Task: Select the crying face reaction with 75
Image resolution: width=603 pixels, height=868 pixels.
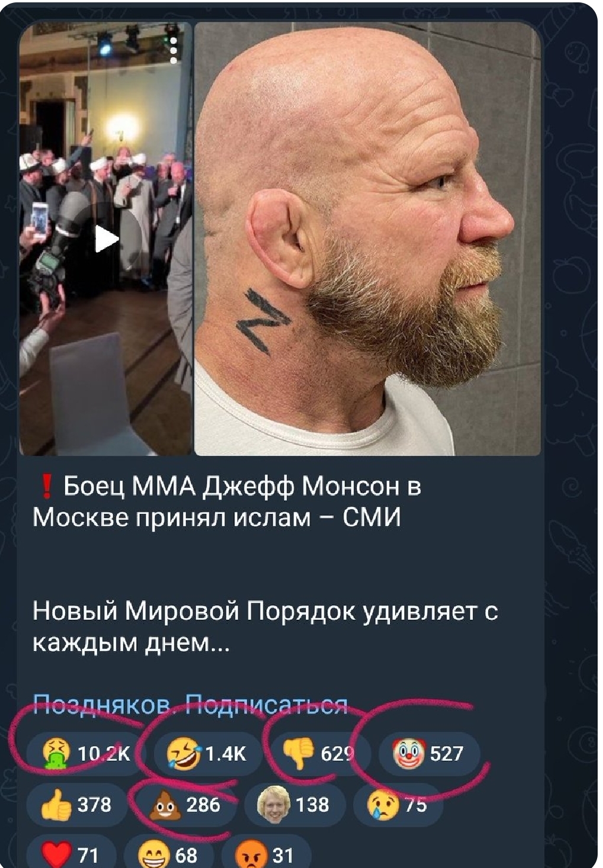Action: [397, 805]
